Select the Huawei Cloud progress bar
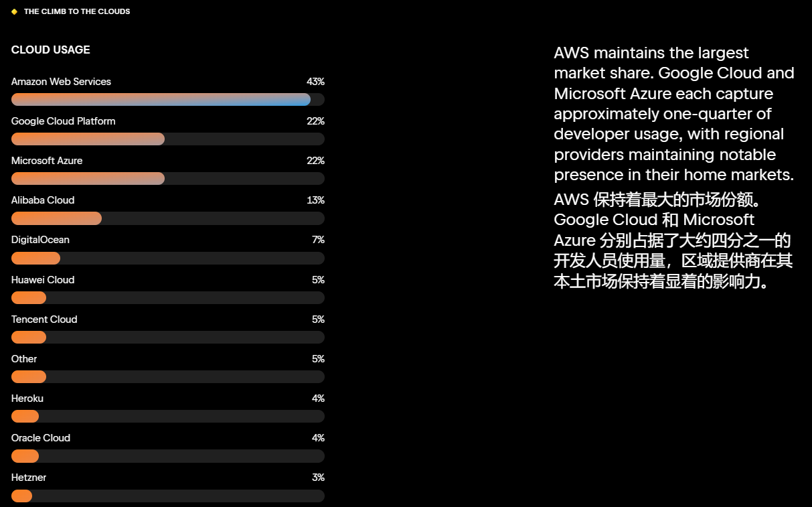Screen dimensions: 812x507 pyautogui.click(x=167, y=297)
